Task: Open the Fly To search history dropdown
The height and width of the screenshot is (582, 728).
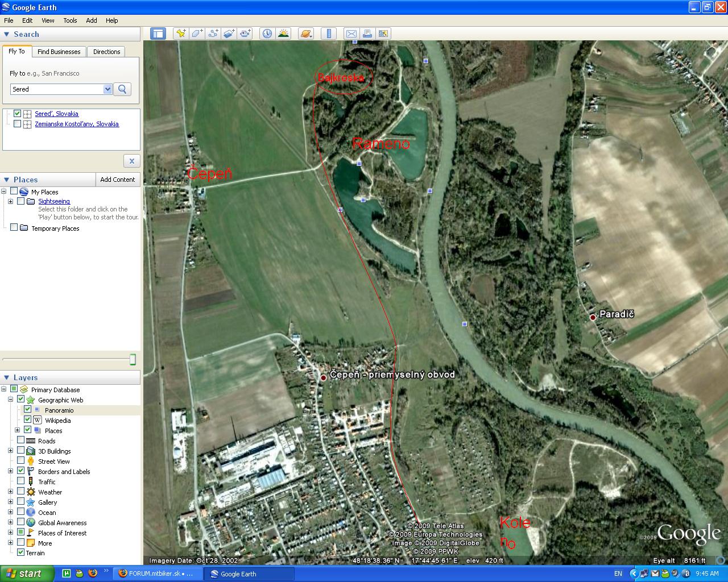Action: tap(107, 89)
